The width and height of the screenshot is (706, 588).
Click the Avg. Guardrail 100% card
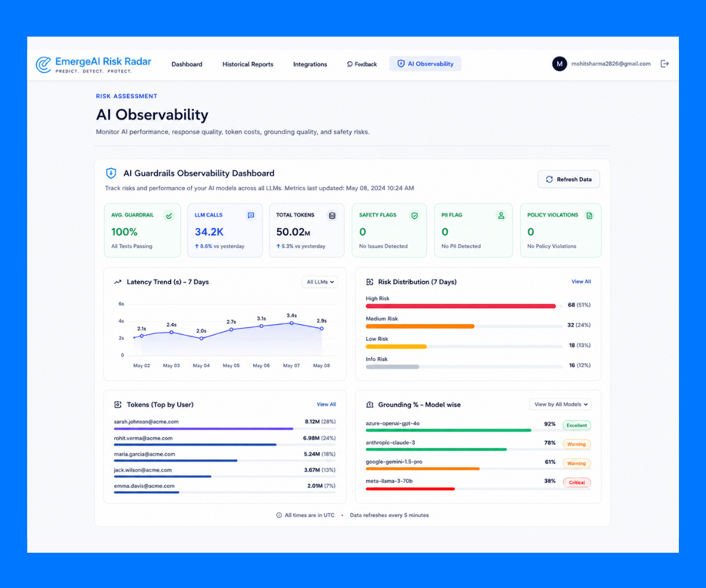[142, 230]
